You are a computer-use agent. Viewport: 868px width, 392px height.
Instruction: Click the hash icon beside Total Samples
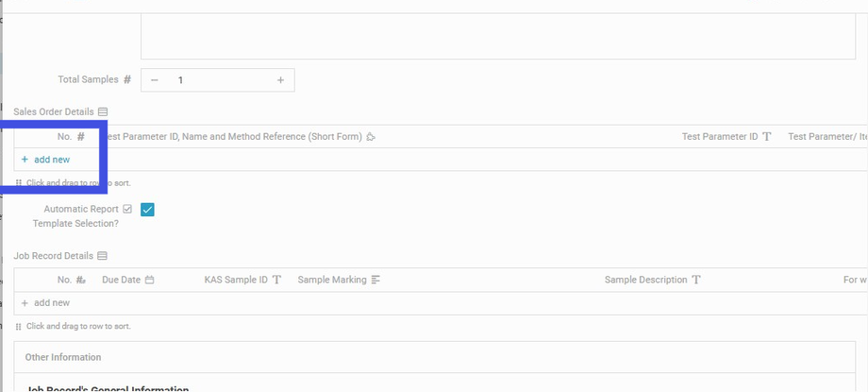click(x=127, y=80)
